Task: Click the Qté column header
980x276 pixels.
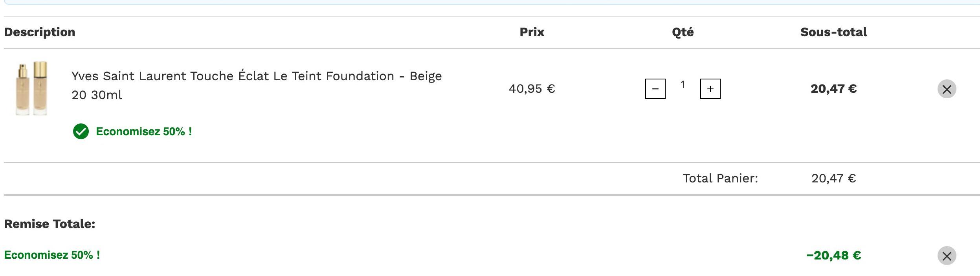Action: click(x=683, y=32)
